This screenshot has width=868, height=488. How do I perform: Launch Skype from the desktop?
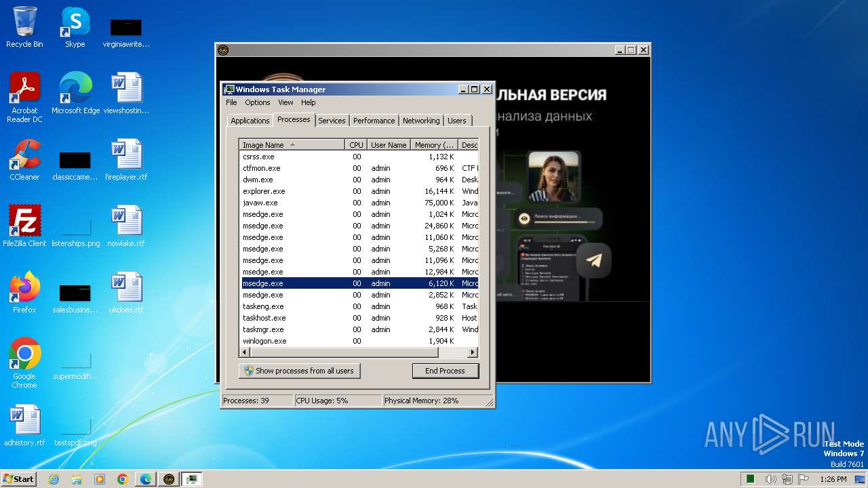[x=75, y=27]
